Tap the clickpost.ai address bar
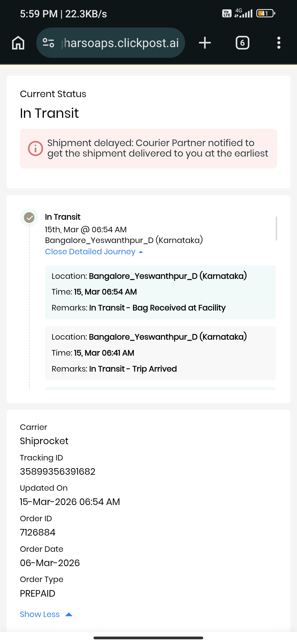 [x=121, y=43]
